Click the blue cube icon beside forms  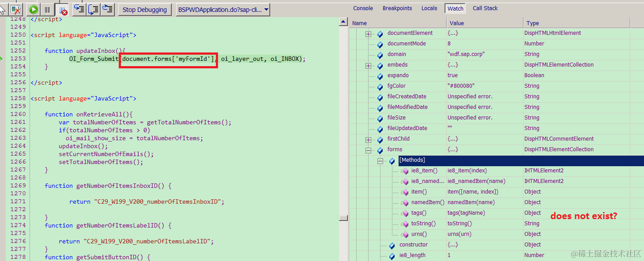pyautogui.click(x=380, y=150)
